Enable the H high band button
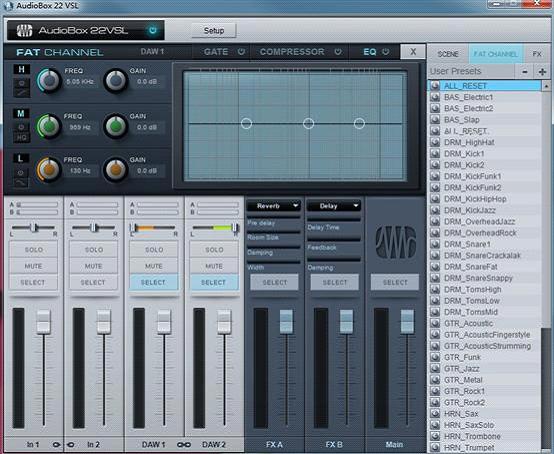This screenshot has height=454, width=554. tap(22, 69)
